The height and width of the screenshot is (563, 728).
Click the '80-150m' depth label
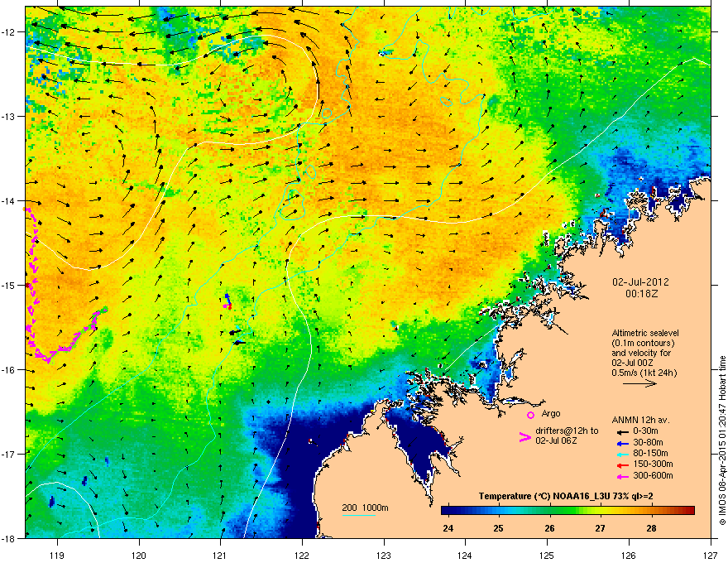pos(650,454)
